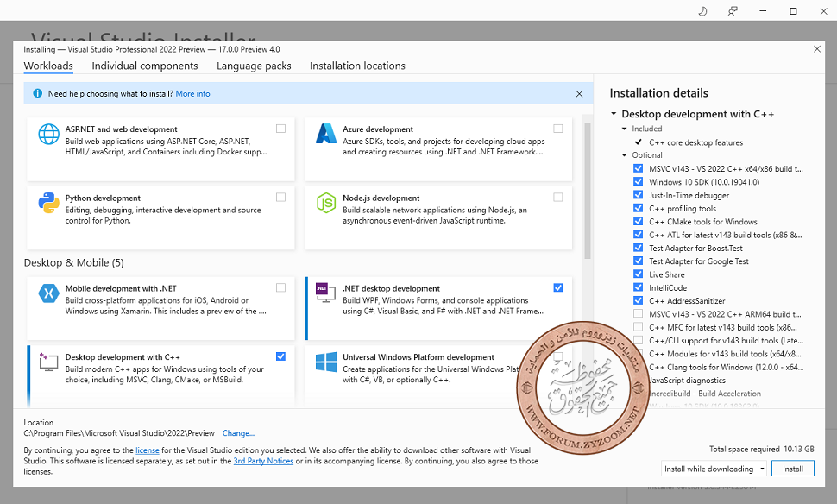The width and height of the screenshot is (837, 504).
Task: Open the 3rd Party Notices link
Action: coord(263,461)
